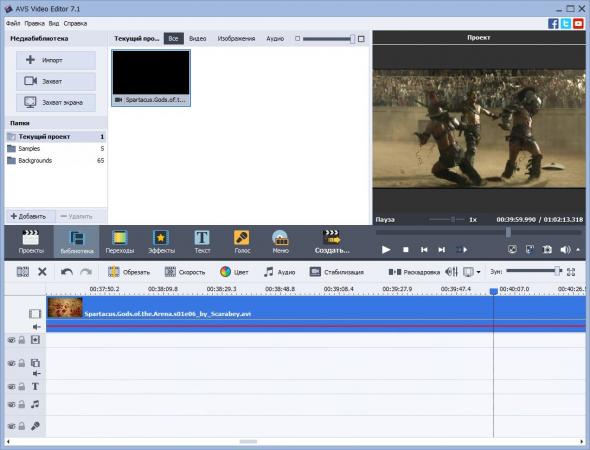Screen dimensions: 590x450
Task: Open the Переходы (Transitions) section
Action: (x=120, y=242)
